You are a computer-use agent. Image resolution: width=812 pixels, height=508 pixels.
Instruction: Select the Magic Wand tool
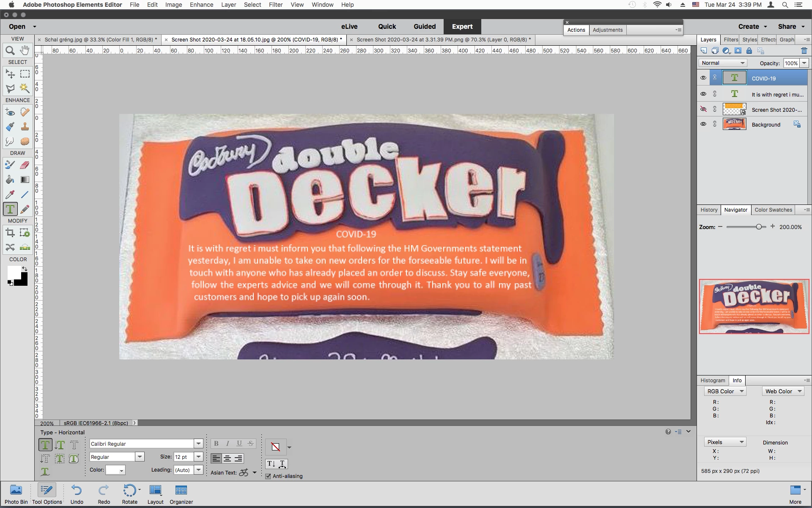point(25,88)
